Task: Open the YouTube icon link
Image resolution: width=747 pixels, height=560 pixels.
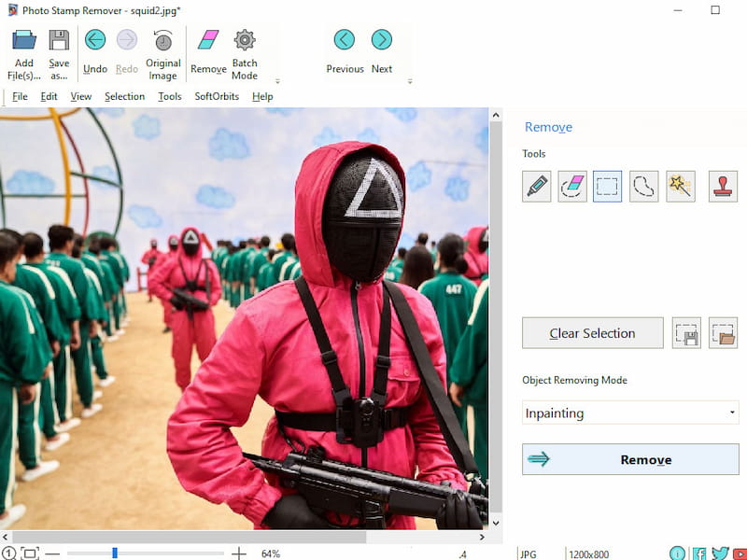Action: pos(740,553)
